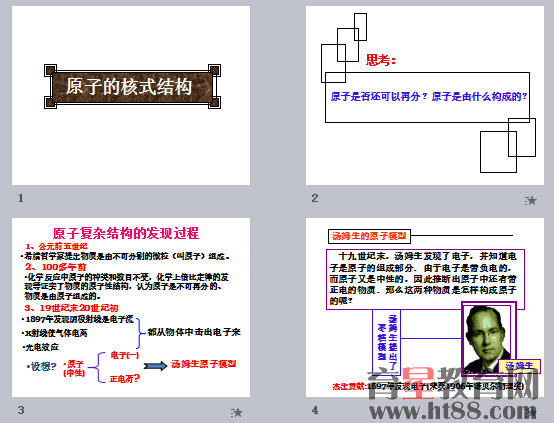The width and height of the screenshot is (554, 423).
Task: Click slide number 3 label
Action: click(x=21, y=410)
